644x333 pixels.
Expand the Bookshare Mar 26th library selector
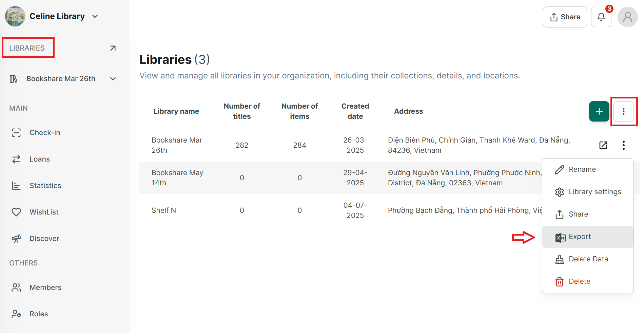(x=113, y=79)
